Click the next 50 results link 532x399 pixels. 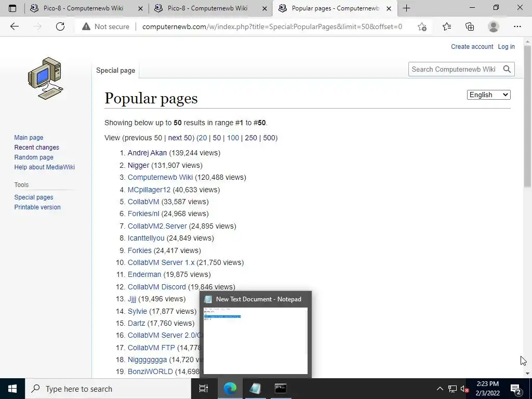(180, 138)
